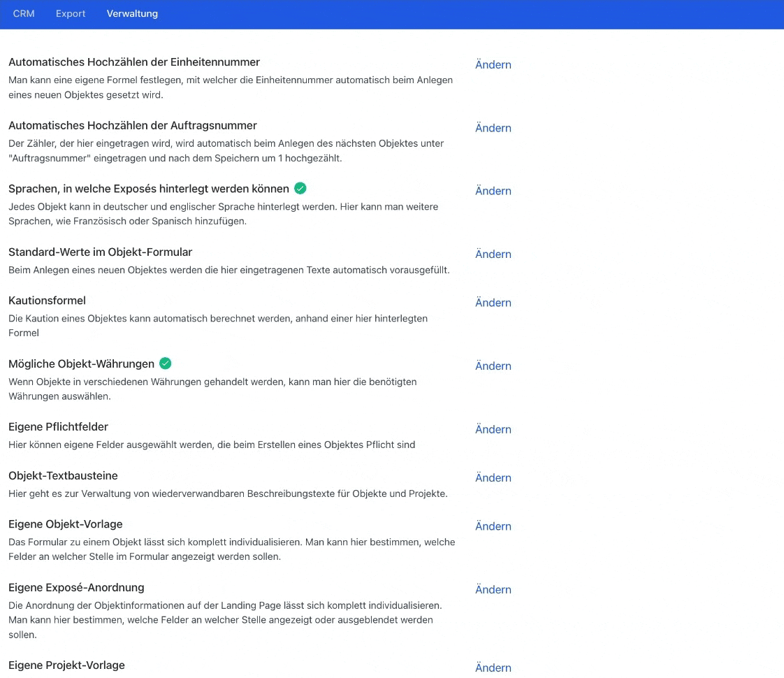Edit Eigene Pflichtfelder via Ändern
This screenshot has width=784, height=678.
click(x=493, y=429)
